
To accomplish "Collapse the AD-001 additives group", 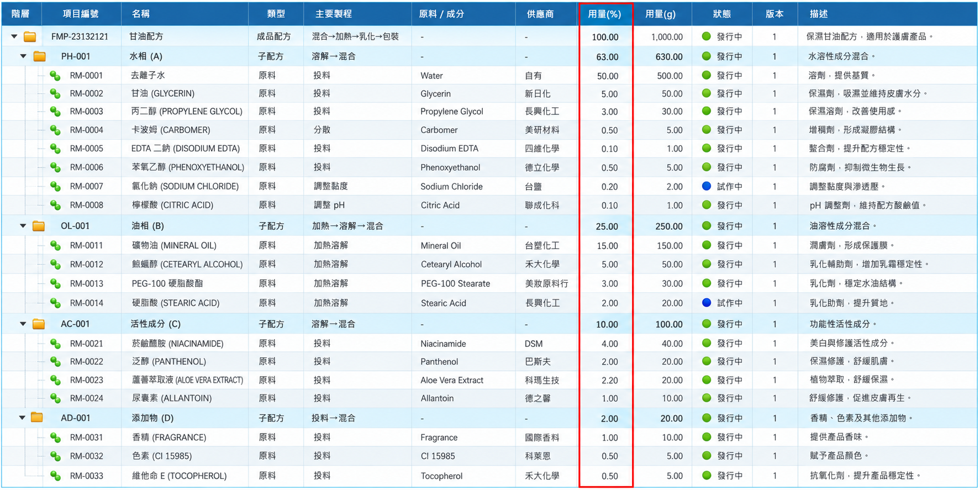I will 23,418.
